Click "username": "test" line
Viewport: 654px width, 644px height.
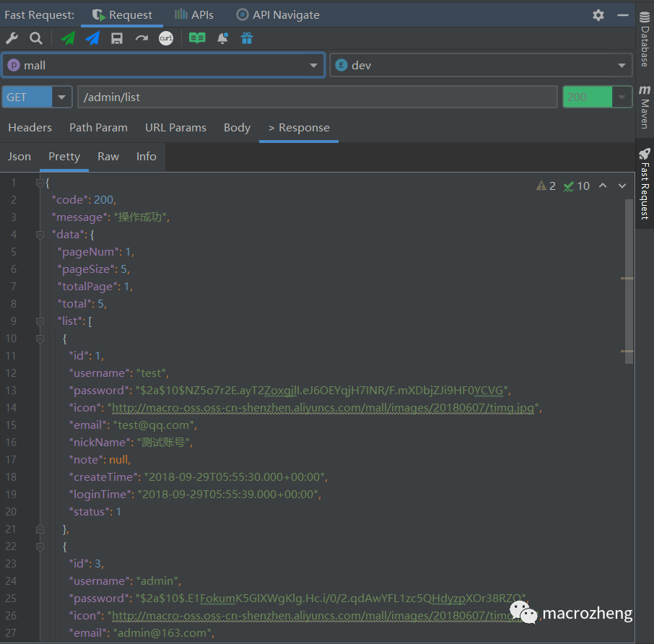coord(119,373)
